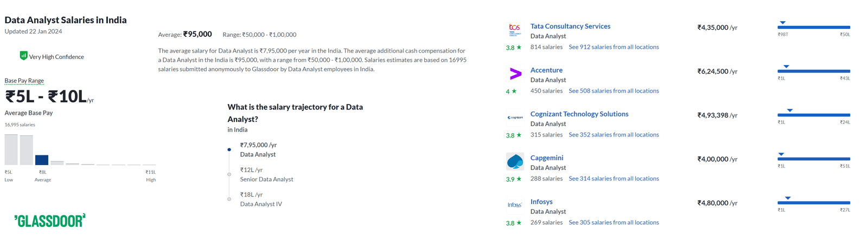Click the Accenture purple logo icon
Image resolution: width=868 pixels, height=248 pixels.
tap(515, 74)
